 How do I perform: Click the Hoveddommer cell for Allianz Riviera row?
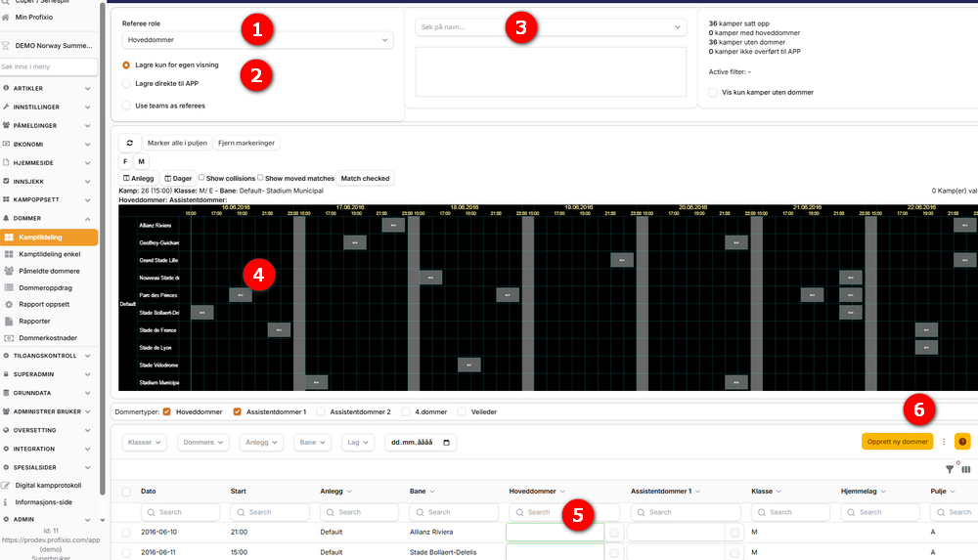click(x=556, y=533)
